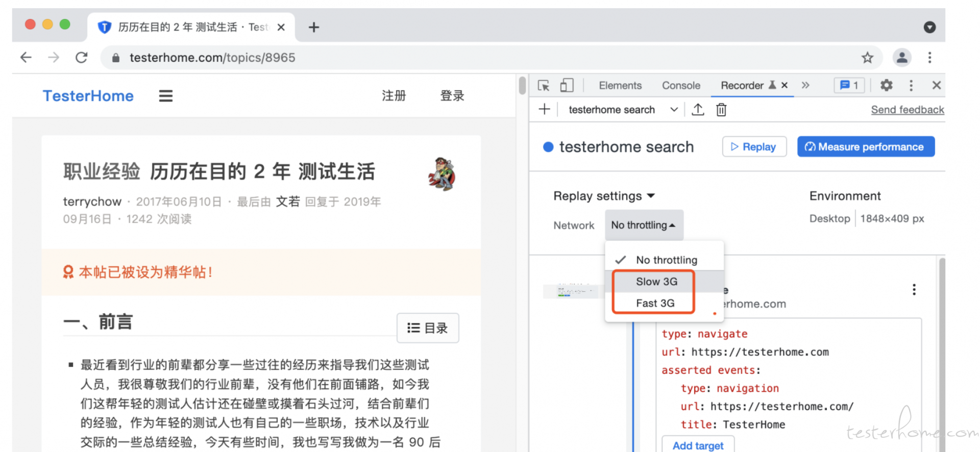Click the 登录 login link

tap(452, 96)
